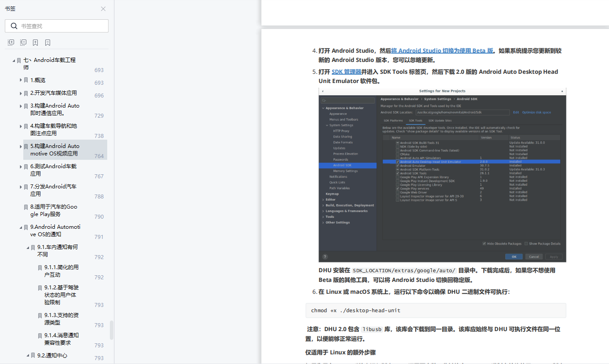Click page number 764 in bookmarks
Screen dimensions: 609x364
click(99, 156)
